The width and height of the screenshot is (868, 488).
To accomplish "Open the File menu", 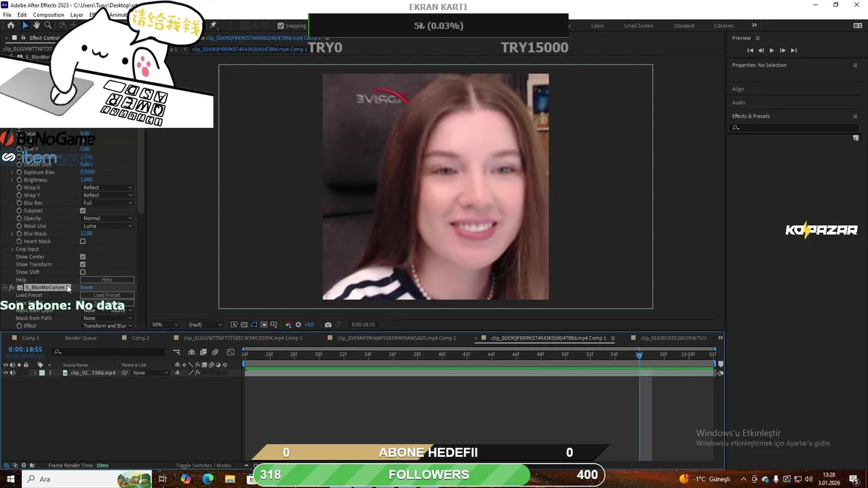I will [7, 15].
